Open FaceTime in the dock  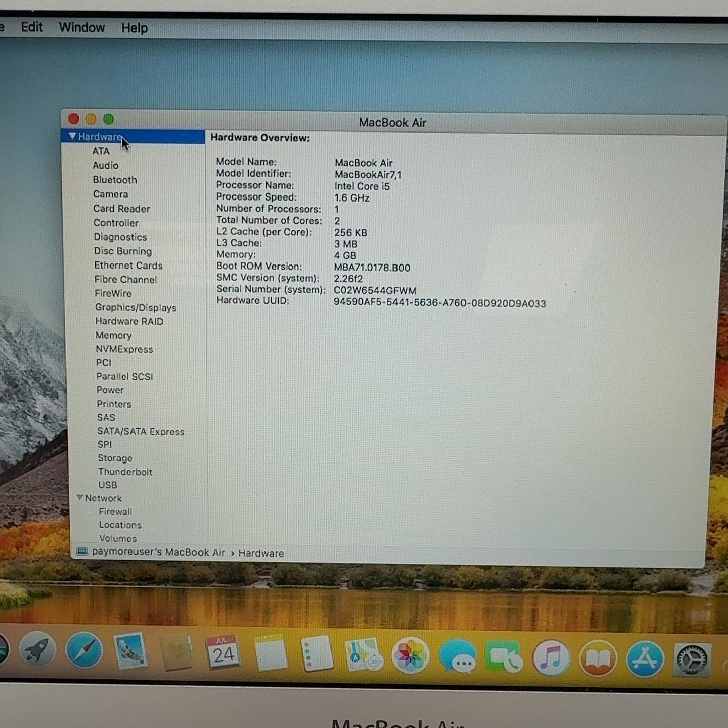pyautogui.click(x=504, y=657)
